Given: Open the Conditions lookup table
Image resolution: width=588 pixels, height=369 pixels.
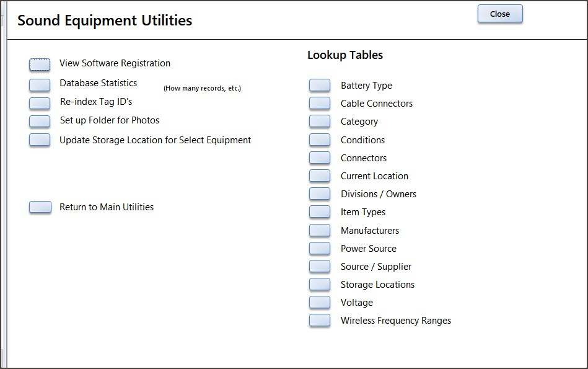Looking at the screenshot, I should 320,140.
